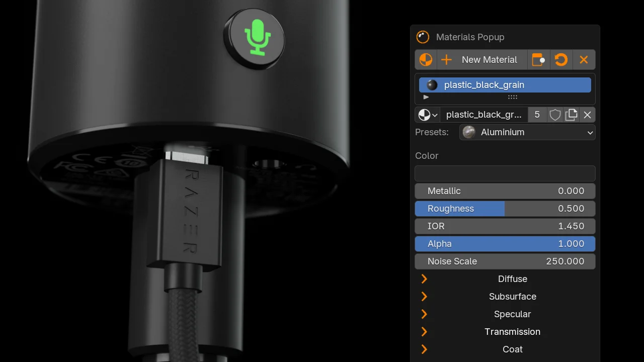The width and height of the screenshot is (644, 362).
Task: Open the Color field picker
Action: click(x=505, y=173)
